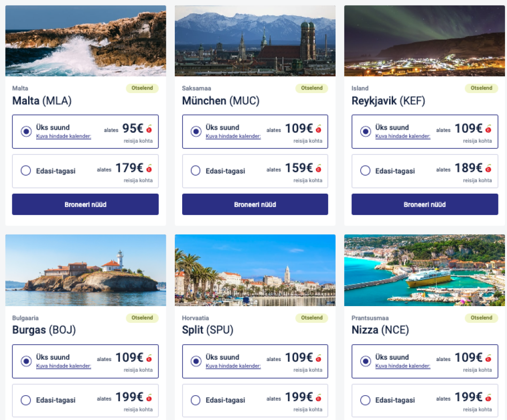The image size is (507, 420).
Task: Open price calendar link for Split
Action: tap(233, 366)
